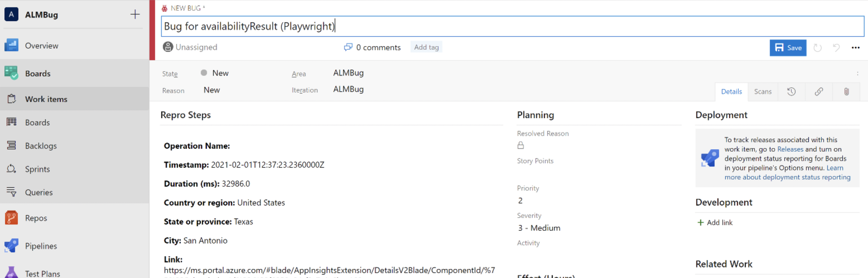Open the Repos hub icon
Viewport: 868px width, 278px height.
[x=11, y=218]
